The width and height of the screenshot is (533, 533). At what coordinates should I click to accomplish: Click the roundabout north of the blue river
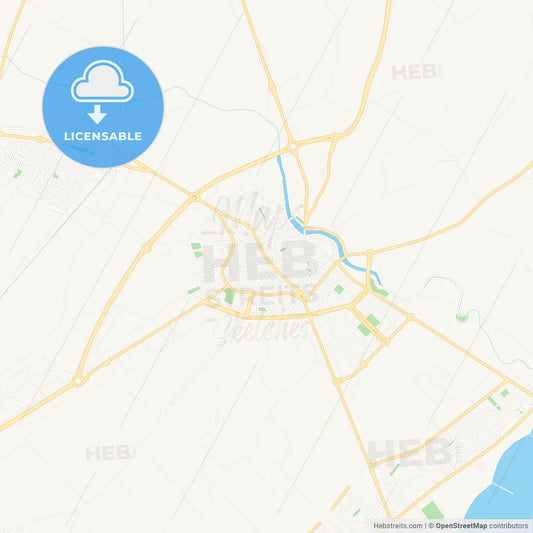pos(293,146)
